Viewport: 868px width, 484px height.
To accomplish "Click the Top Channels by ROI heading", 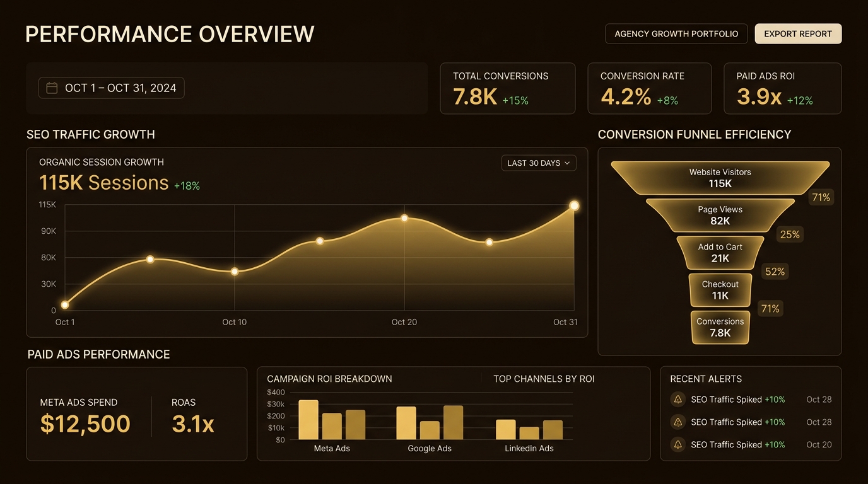I will (x=544, y=379).
